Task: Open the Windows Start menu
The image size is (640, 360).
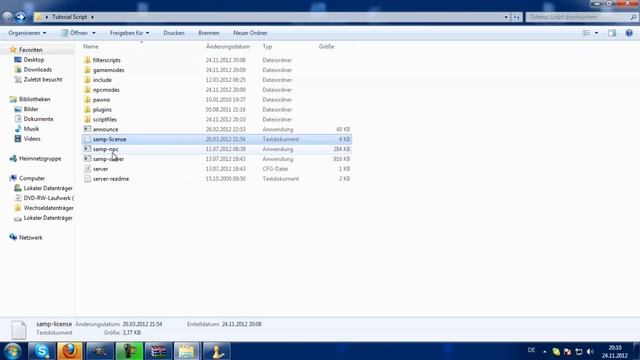Action: pyautogui.click(x=13, y=351)
